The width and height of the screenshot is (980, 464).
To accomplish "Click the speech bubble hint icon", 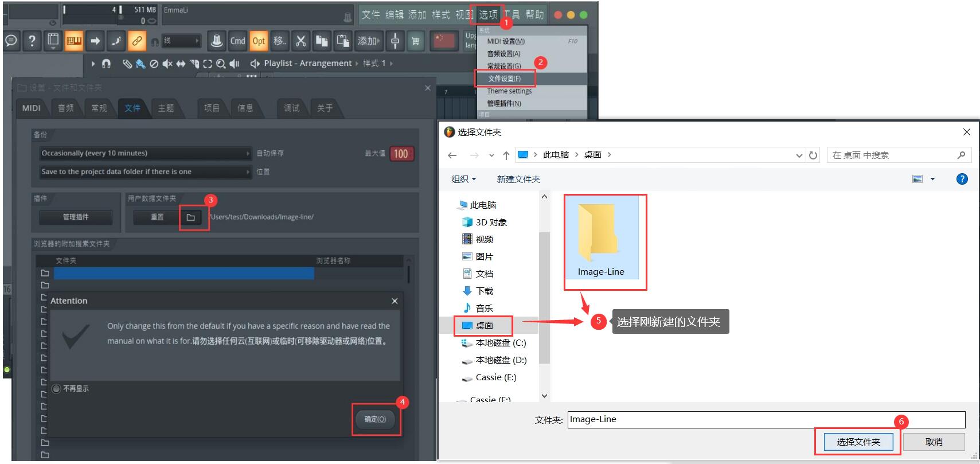I will [x=11, y=41].
